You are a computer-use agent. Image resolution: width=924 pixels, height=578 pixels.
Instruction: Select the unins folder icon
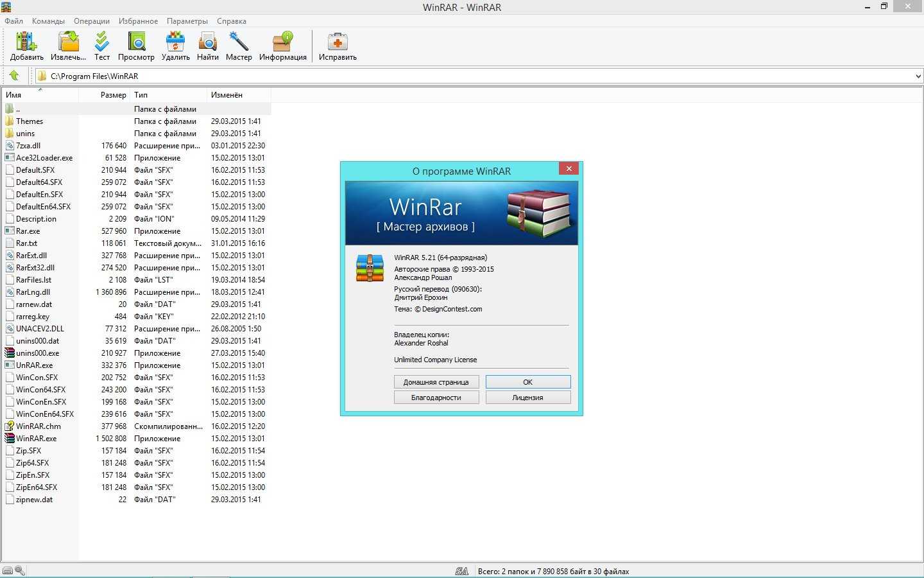[9, 133]
